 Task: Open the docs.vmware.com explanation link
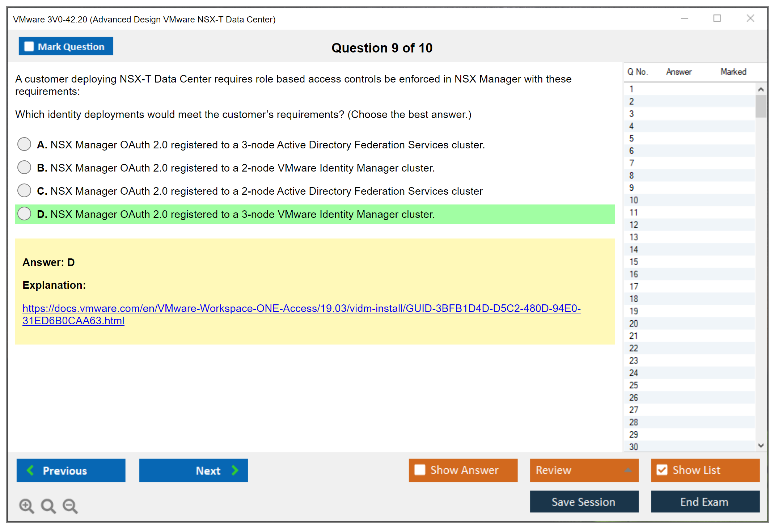[301, 308]
